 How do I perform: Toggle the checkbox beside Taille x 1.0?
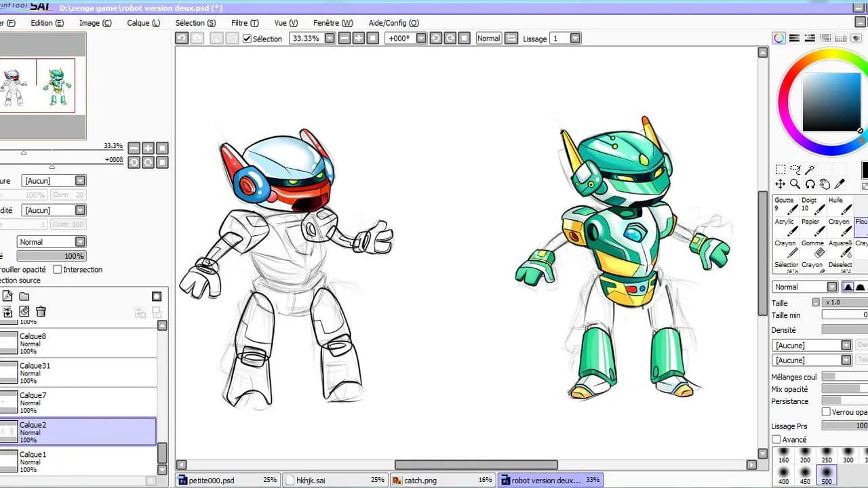pyautogui.click(x=816, y=302)
